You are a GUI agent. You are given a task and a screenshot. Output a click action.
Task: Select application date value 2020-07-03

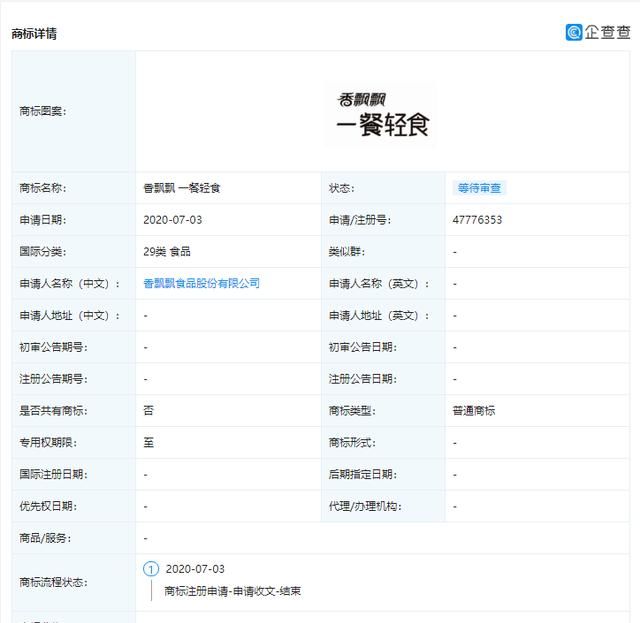pos(173,220)
